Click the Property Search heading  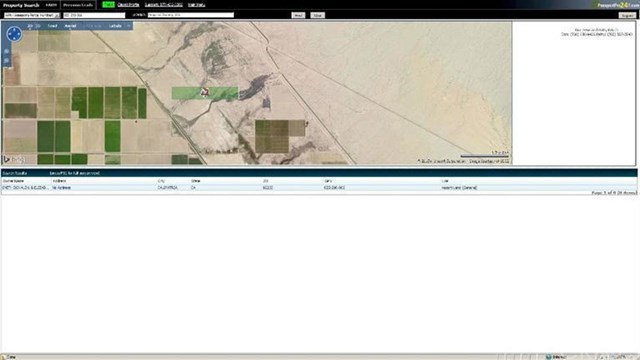[x=21, y=5]
